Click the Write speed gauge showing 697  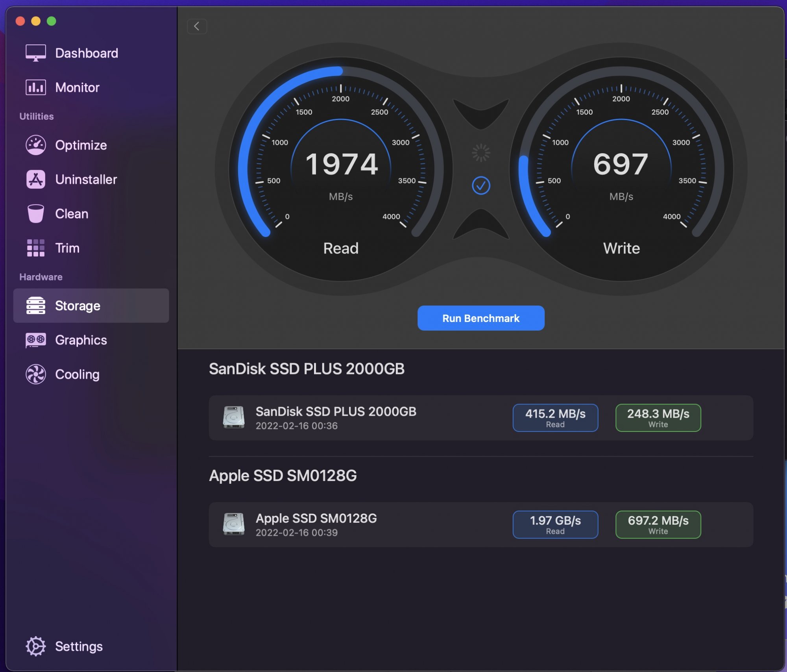pos(621,169)
